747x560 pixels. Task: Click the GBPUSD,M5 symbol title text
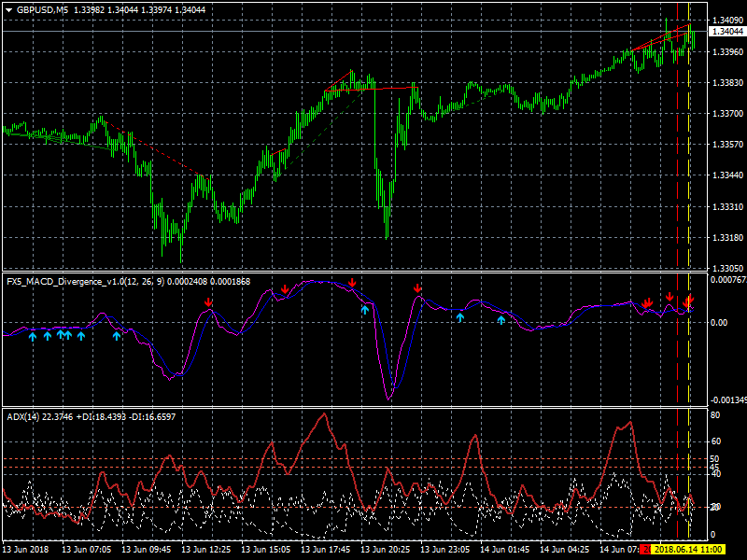tap(42, 10)
